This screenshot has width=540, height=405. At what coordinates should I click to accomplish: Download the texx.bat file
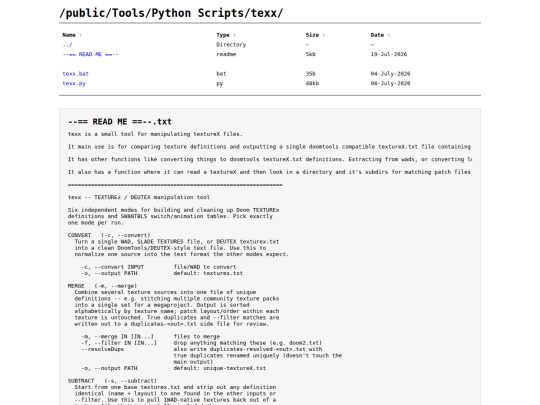click(x=75, y=74)
